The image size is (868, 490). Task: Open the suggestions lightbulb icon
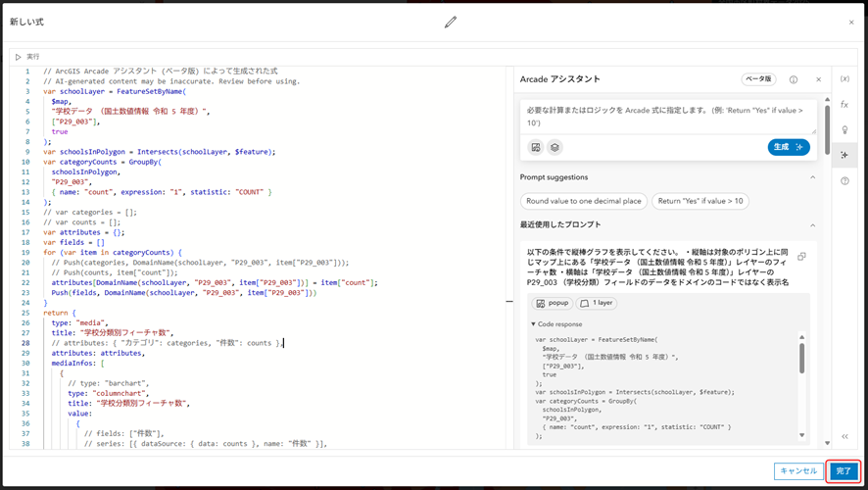[844, 129]
